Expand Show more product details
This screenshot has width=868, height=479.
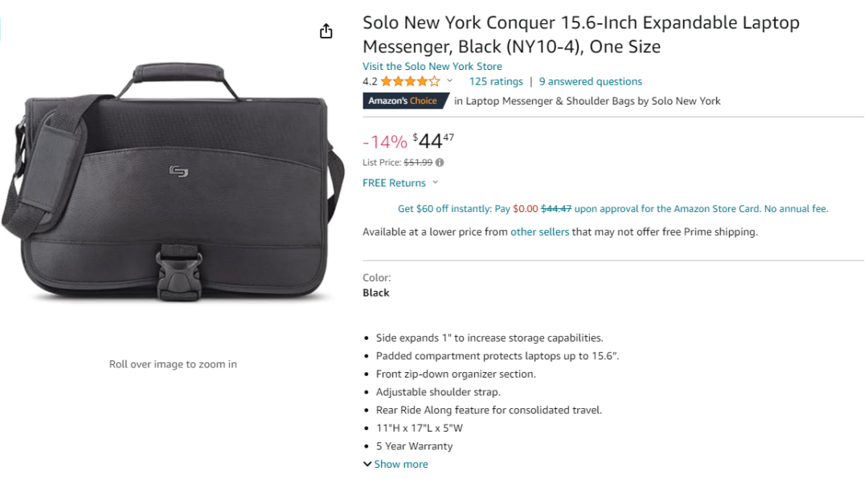[x=395, y=464]
